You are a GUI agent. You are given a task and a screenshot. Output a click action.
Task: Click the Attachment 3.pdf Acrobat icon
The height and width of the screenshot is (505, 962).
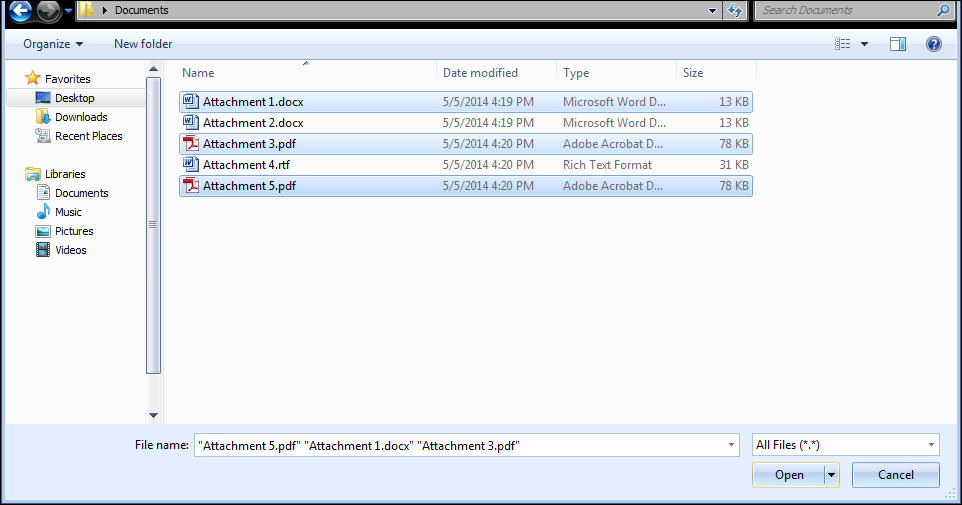191,143
